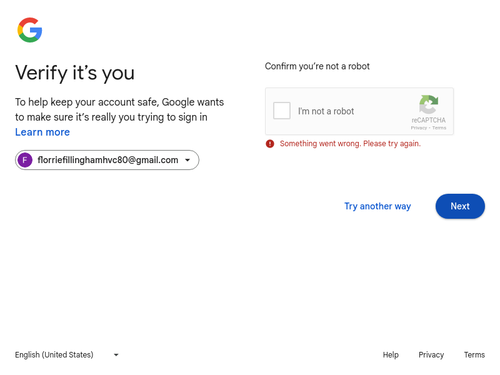
Task: Open the Terms footer link
Action: 474,355
